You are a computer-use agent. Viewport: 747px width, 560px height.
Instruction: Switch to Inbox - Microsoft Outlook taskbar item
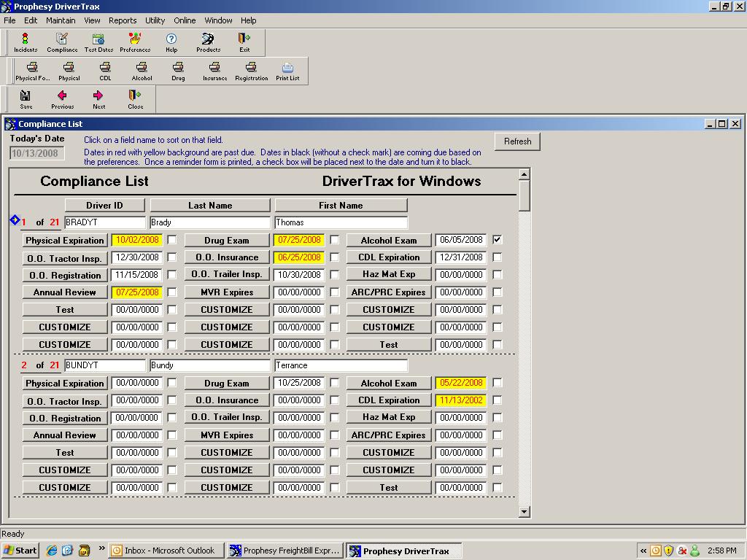coord(166,551)
